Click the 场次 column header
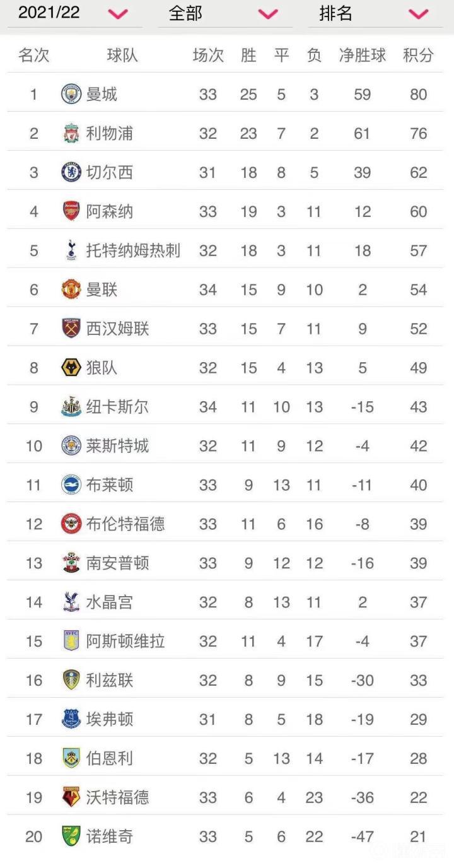Viewport: 454px width, 868px height. pyautogui.click(x=208, y=56)
